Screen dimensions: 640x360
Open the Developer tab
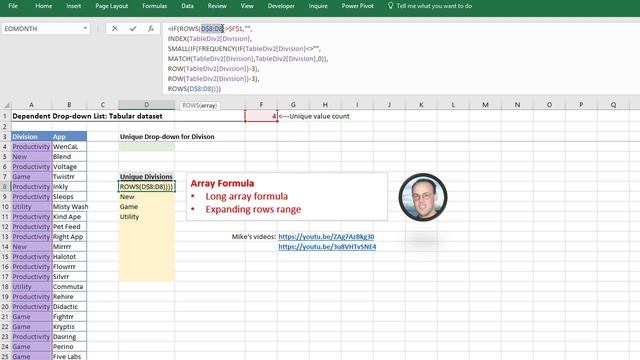[281, 6]
